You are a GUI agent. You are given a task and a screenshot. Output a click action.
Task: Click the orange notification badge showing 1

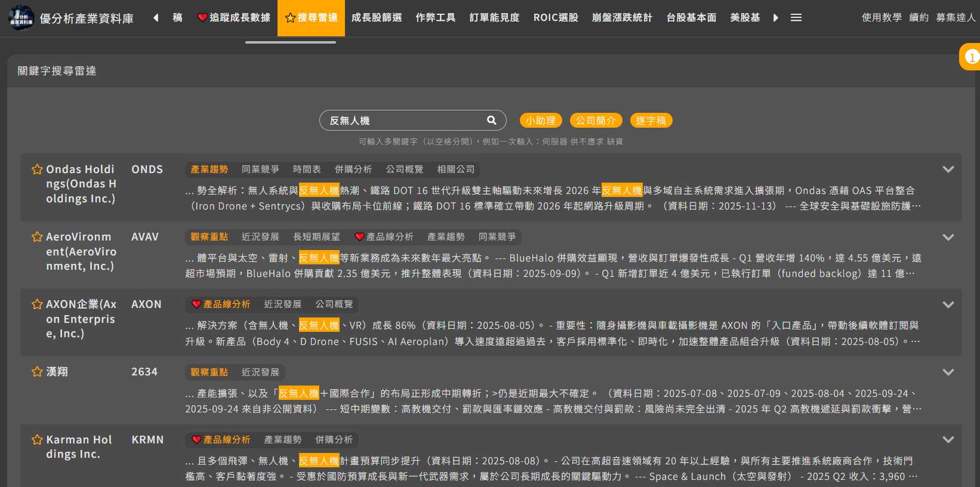[971, 57]
